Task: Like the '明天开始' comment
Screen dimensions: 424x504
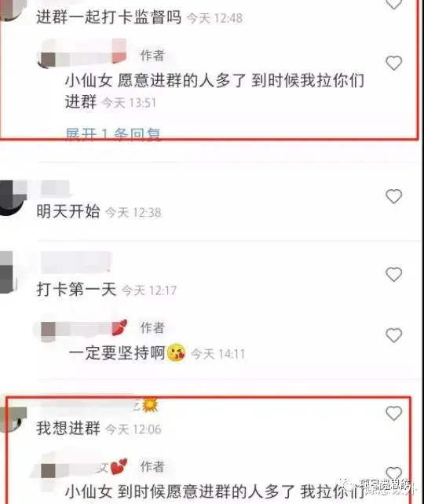Action: point(394,196)
